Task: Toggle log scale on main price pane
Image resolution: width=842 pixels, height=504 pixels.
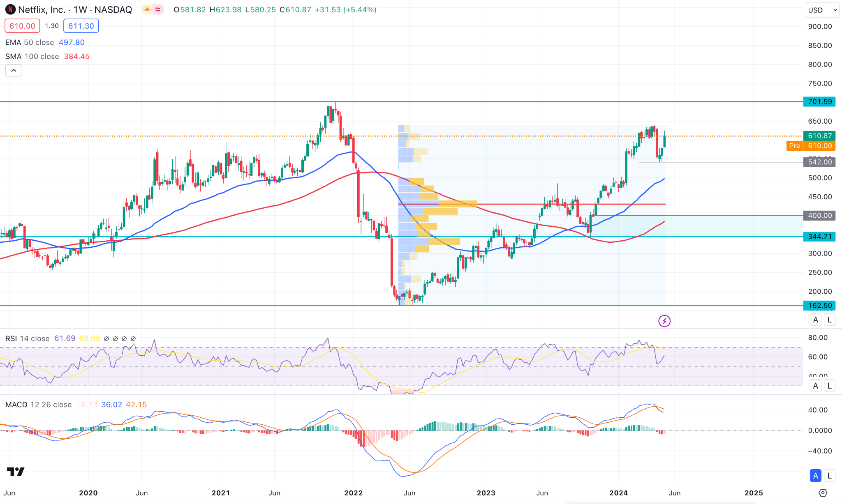Action: [829, 320]
